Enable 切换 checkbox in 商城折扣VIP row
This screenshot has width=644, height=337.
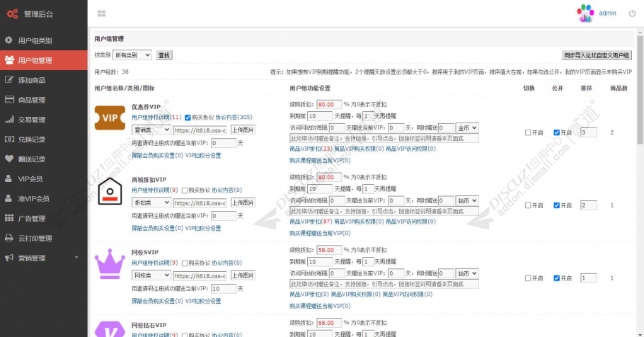[x=528, y=205]
